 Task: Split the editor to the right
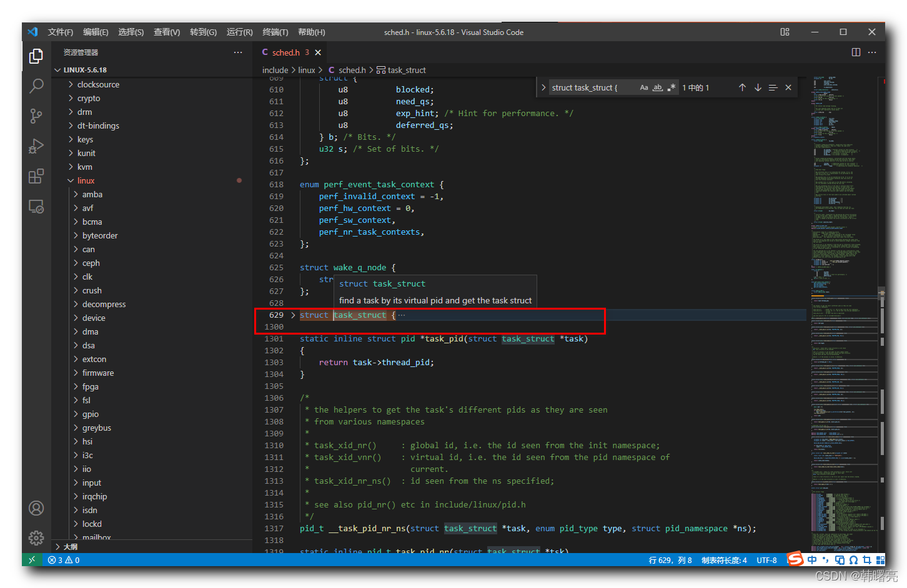[856, 52]
